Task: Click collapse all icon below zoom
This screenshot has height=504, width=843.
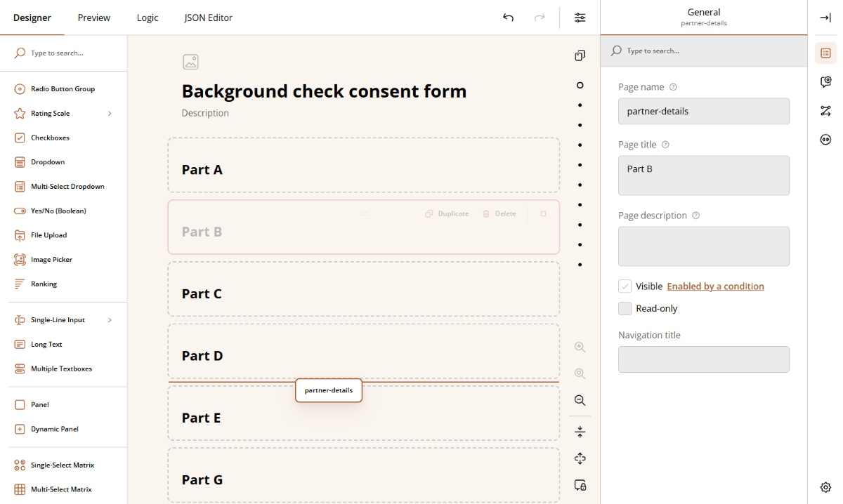Action: [580, 432]
